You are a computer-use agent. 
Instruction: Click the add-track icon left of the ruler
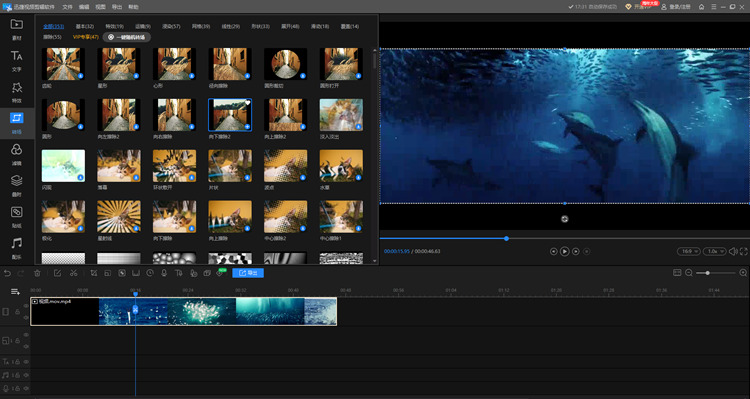pos(15,291)
